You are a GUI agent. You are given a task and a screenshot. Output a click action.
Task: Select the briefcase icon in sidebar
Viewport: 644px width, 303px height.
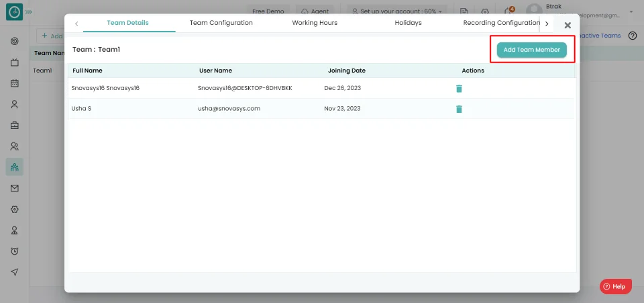[x=14, y=125]
